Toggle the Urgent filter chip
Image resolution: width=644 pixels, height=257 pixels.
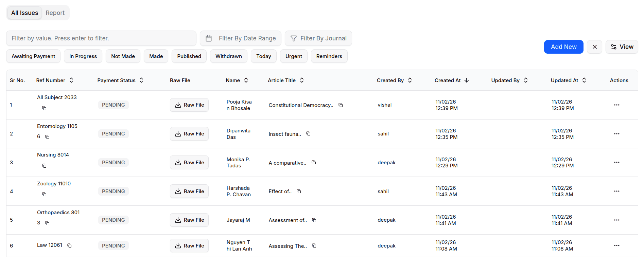[293, 56]
